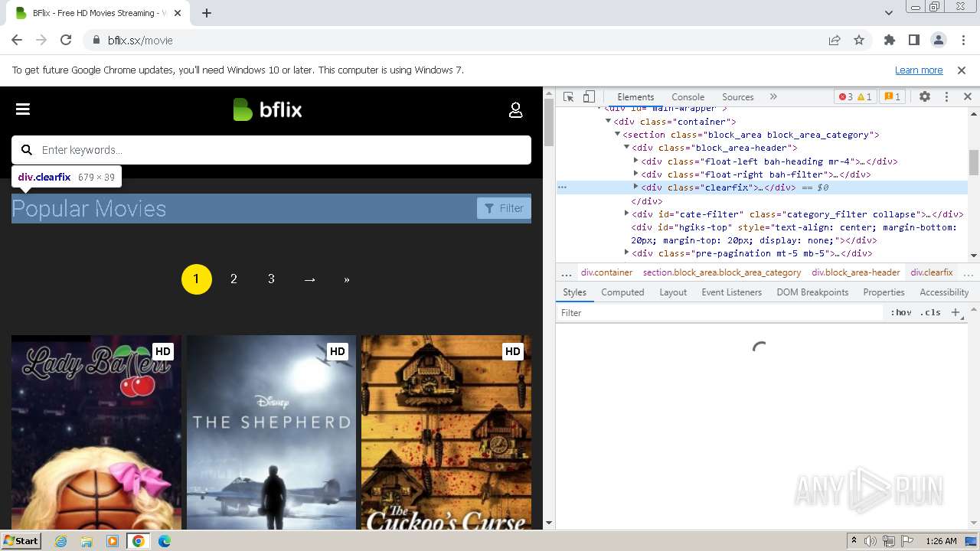This screenshot has height=551, width=980.
Task: Open The Cuckoo's Curse movie poster
Action: 446,432
